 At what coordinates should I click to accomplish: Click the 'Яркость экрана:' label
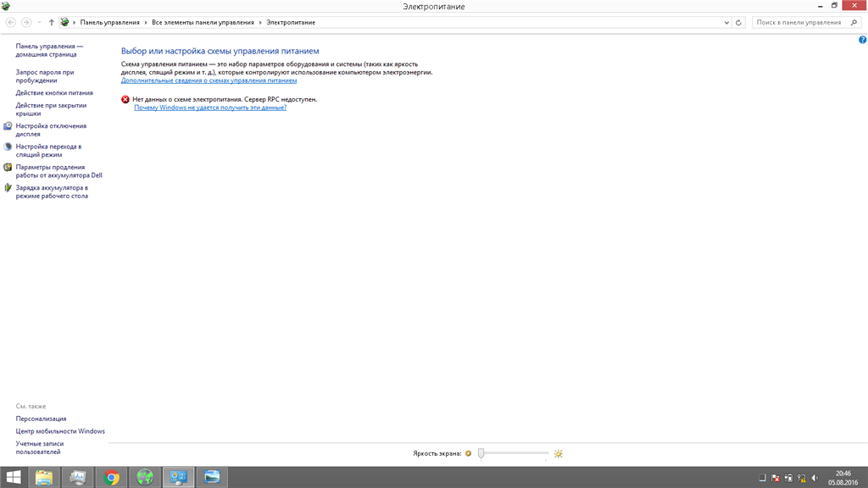click(437, 454)
